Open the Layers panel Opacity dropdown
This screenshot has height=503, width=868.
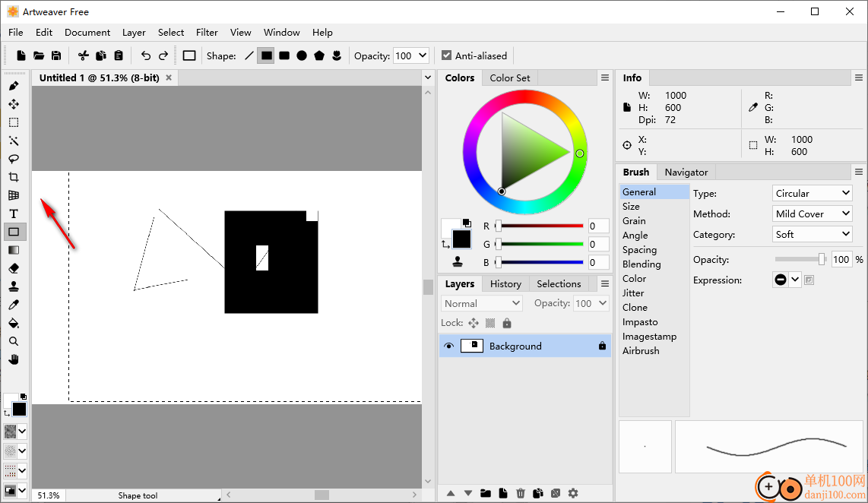click(591, 303)
